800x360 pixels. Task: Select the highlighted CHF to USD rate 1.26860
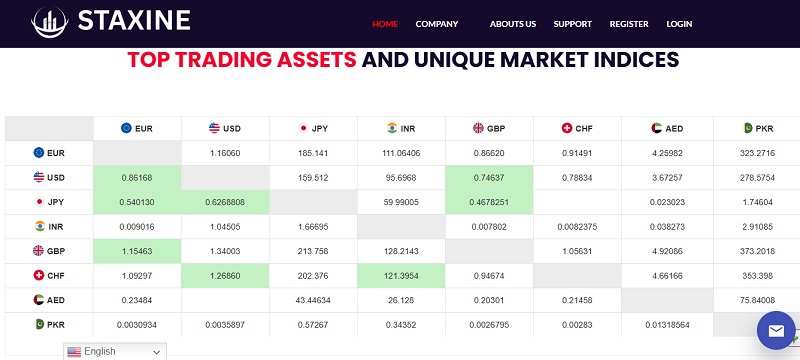pos(225,276)
